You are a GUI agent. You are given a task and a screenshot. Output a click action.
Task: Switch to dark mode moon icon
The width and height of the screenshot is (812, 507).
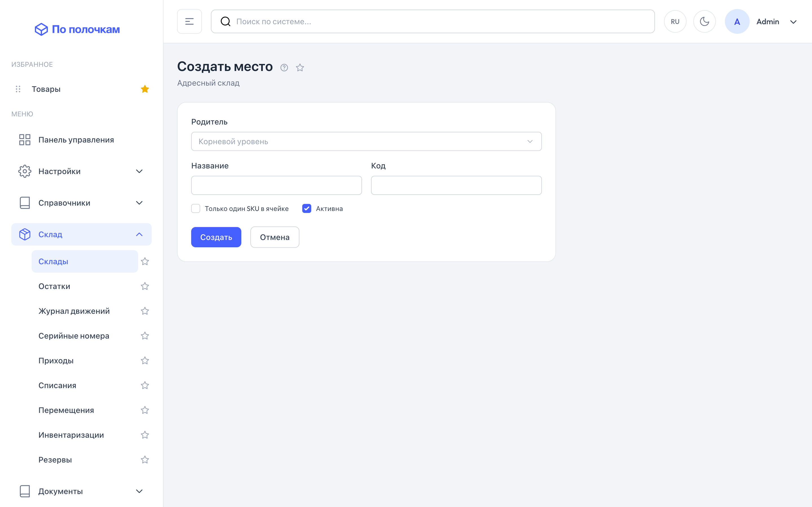point(704,21)
